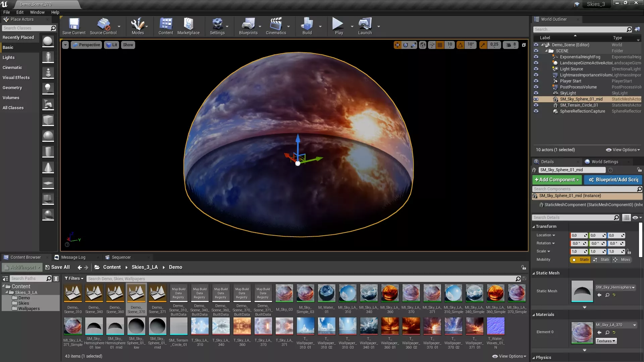The height and width of the screenshot is (362, 644).
Task: Select the MI_Sky_LA_360 material thumbnail
Action: 390,294
